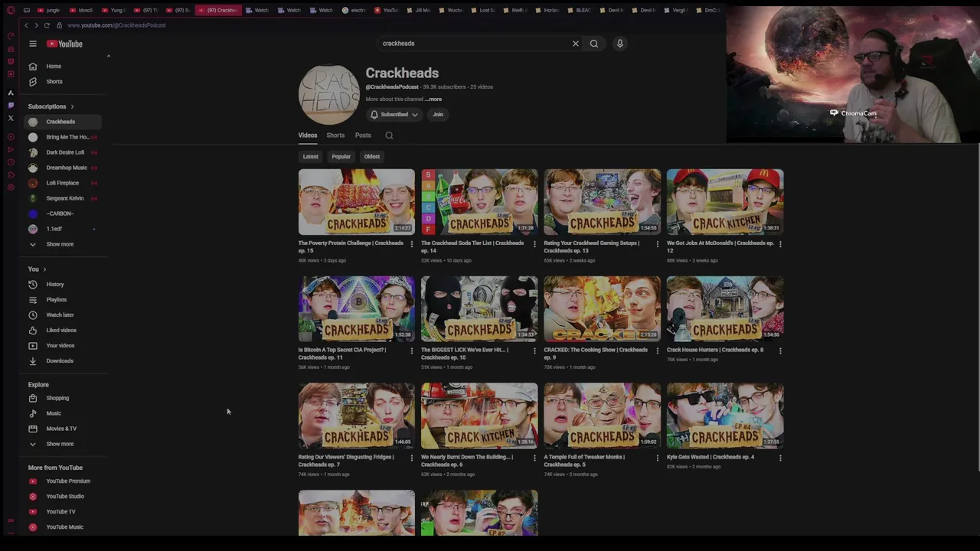Open Subscribed notification dropdown
This screenshot has height=551, width=980.
394,115
